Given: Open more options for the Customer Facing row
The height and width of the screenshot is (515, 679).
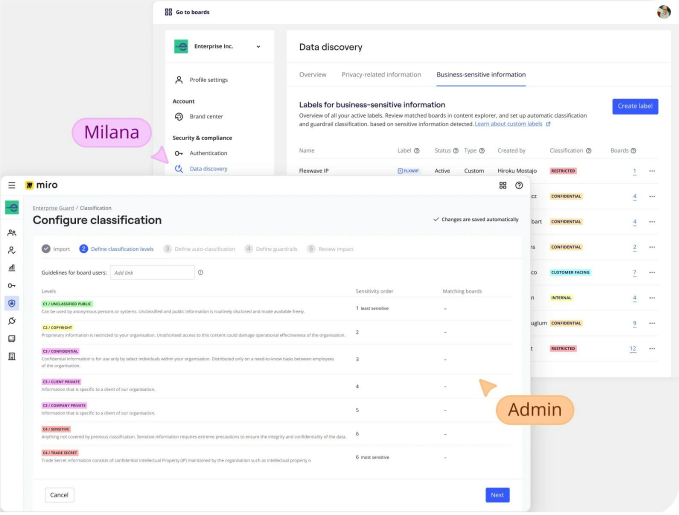Looking at the screenshot, I should point(652,272).
